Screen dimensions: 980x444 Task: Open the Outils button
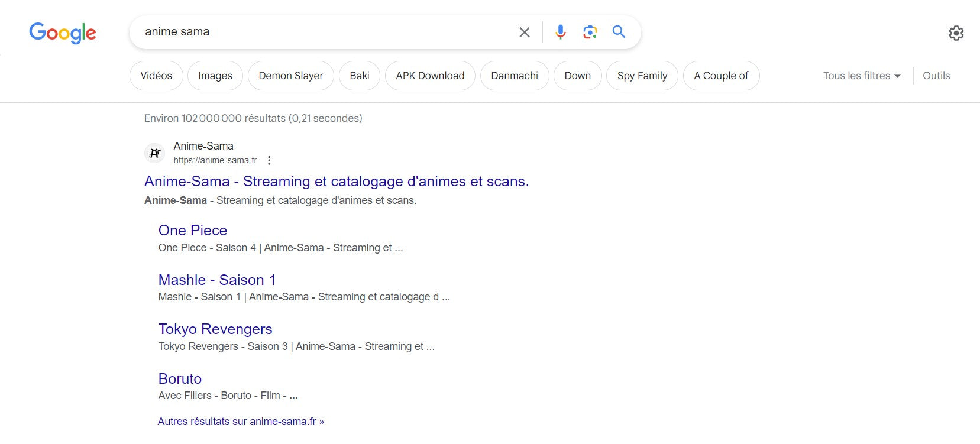coord(936,76)
